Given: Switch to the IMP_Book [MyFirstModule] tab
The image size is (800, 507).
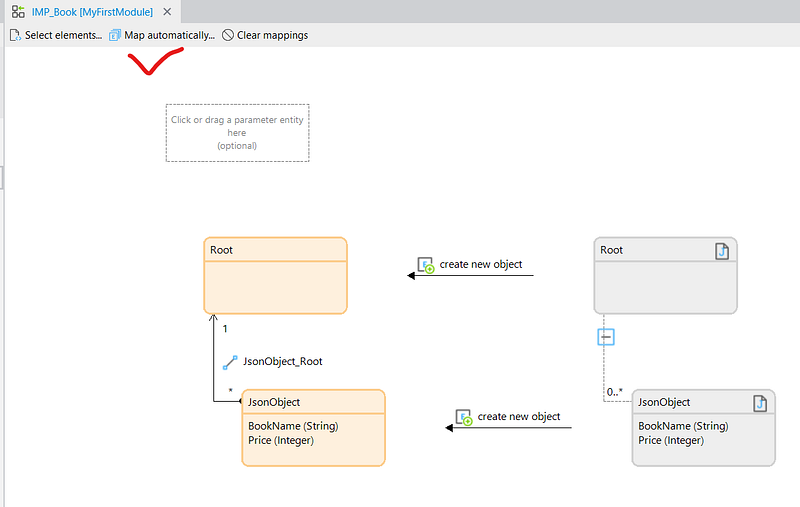Looking at the screenshot, I should point(90,10).
